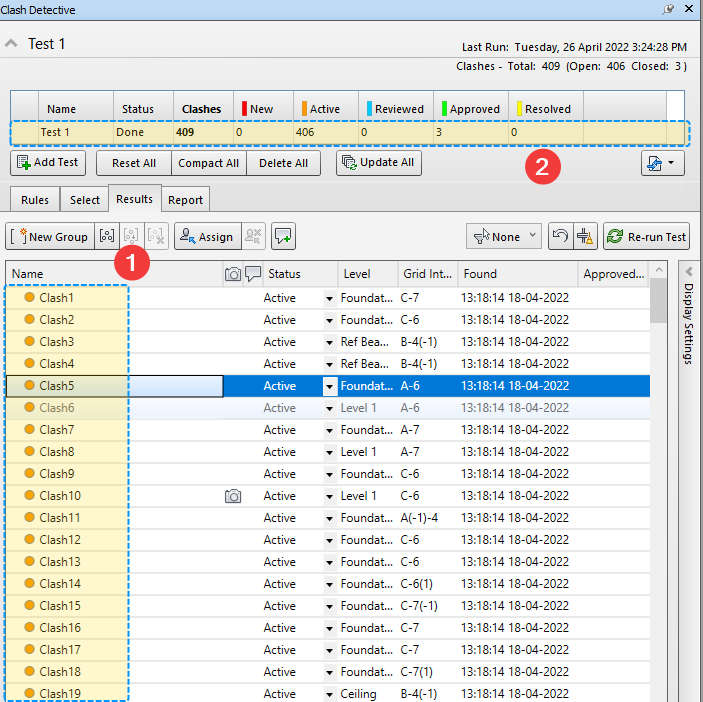Click the Delete All button
Screen dimensions: 703x702
(x=284, y=163)
